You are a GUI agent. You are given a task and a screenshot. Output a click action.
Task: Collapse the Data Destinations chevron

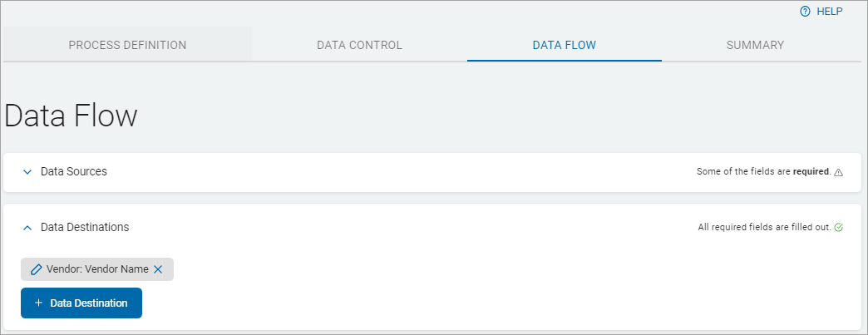[27, 227]
